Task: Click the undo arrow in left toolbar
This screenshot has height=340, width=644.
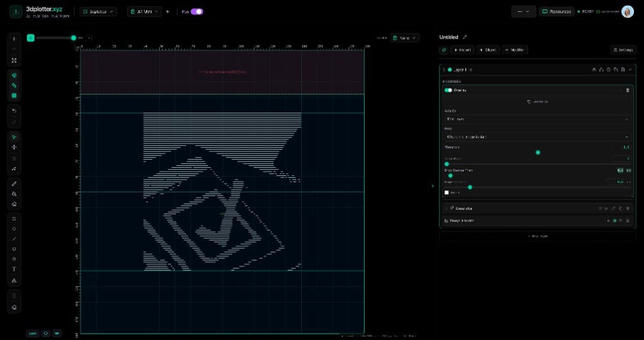Action: (14, 111)
